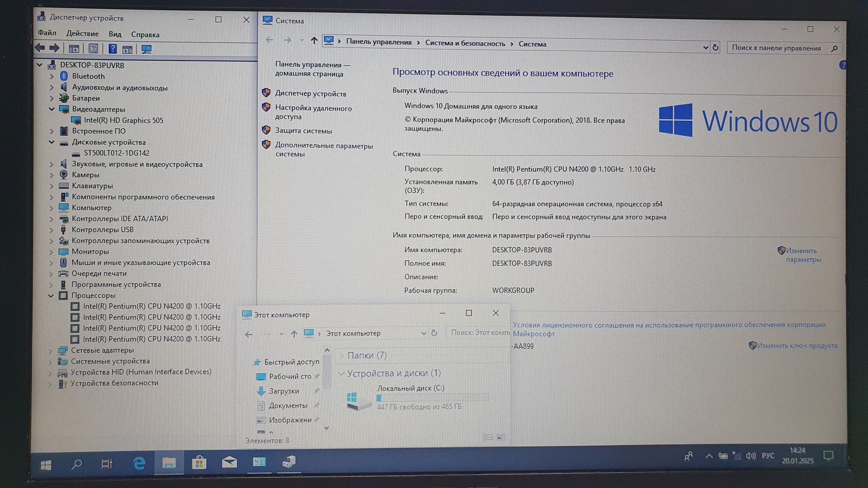Click the refresh button in System address bar
Screen dimensions: 868x488
coord(715,47)
